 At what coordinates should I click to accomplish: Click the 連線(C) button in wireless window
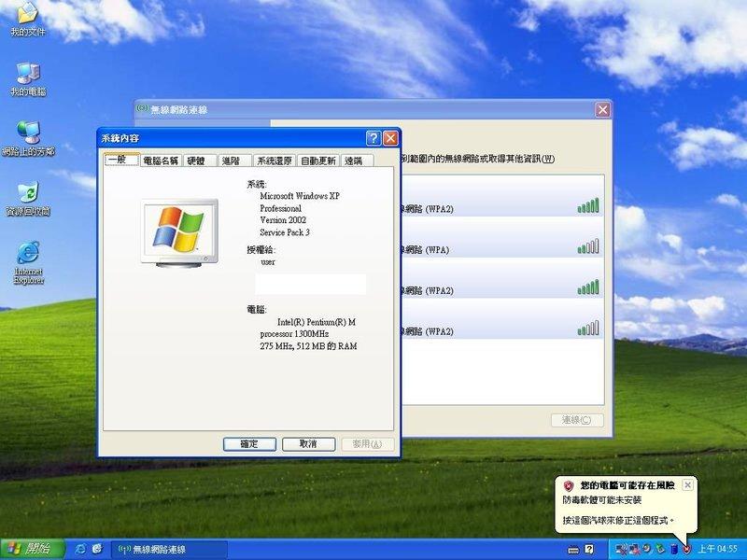[x=577, y=420]
